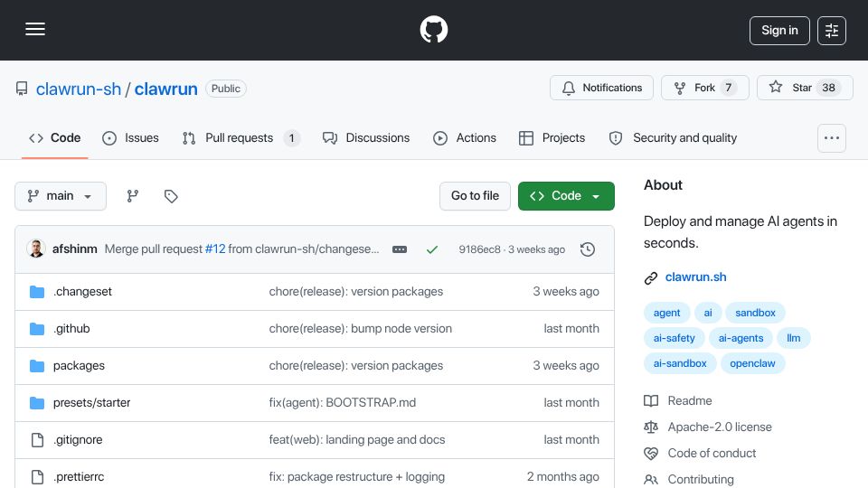Open Security and quality tab

(x=673, y=137)
